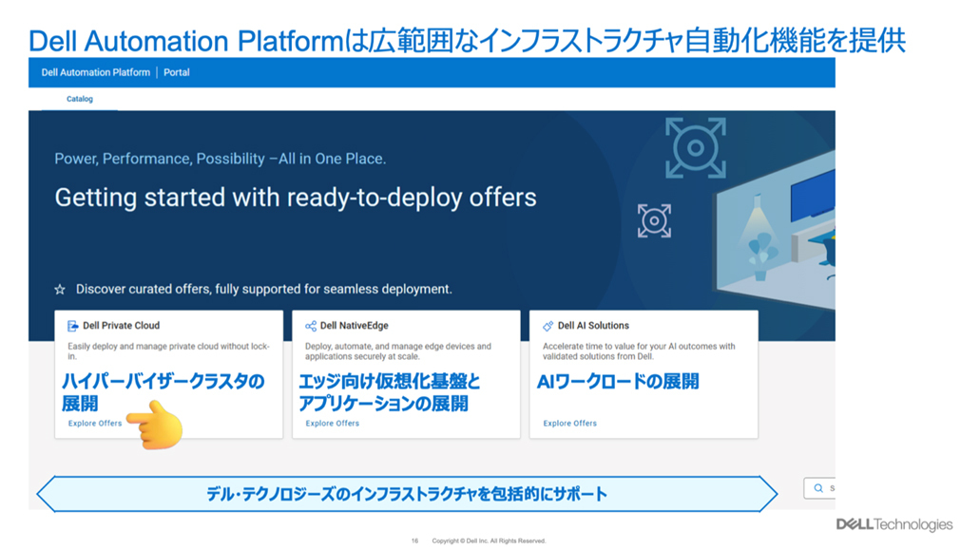Click Dell Automation Platform header title
980x549 pixels.
point(96,72)
